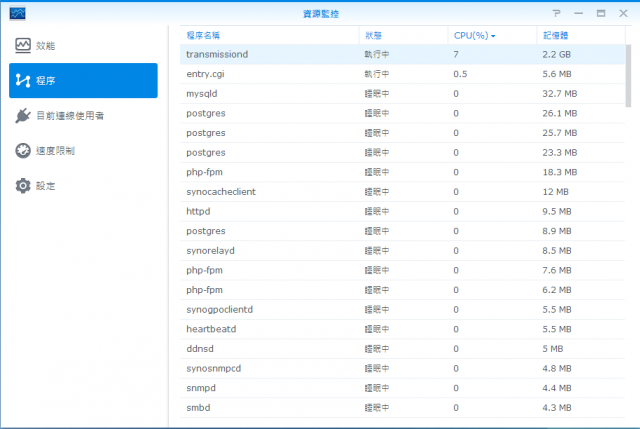
Task: Click the 5 MB memory value for ddnsd
Action: pyautogui.click(x=553, y=349)
